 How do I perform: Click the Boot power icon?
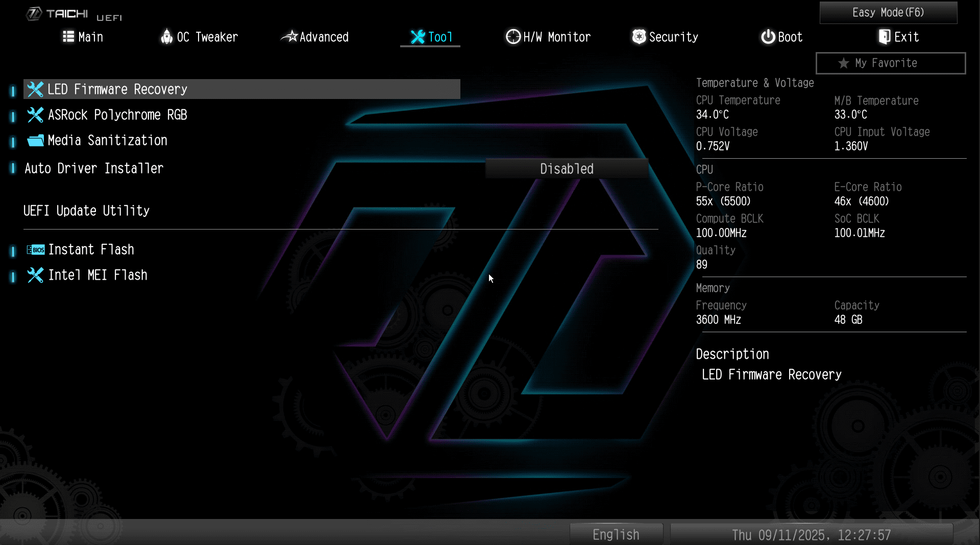(x=768, y=37)
